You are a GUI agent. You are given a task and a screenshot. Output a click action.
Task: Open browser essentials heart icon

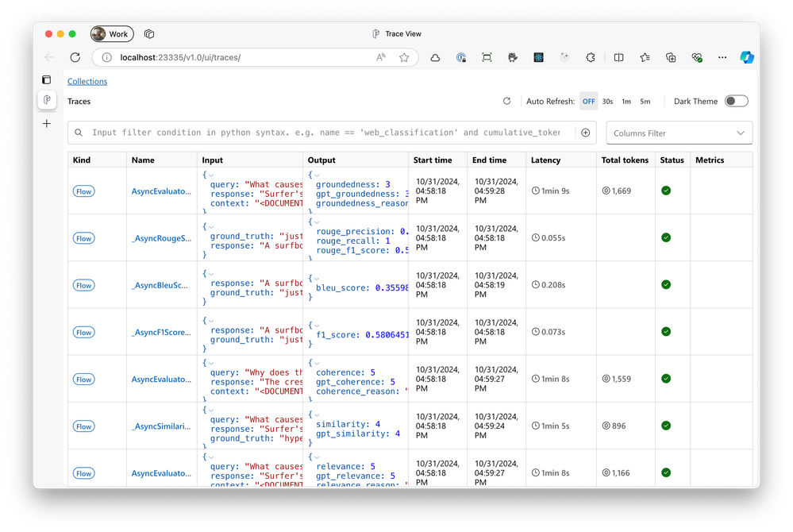(697, 58)
